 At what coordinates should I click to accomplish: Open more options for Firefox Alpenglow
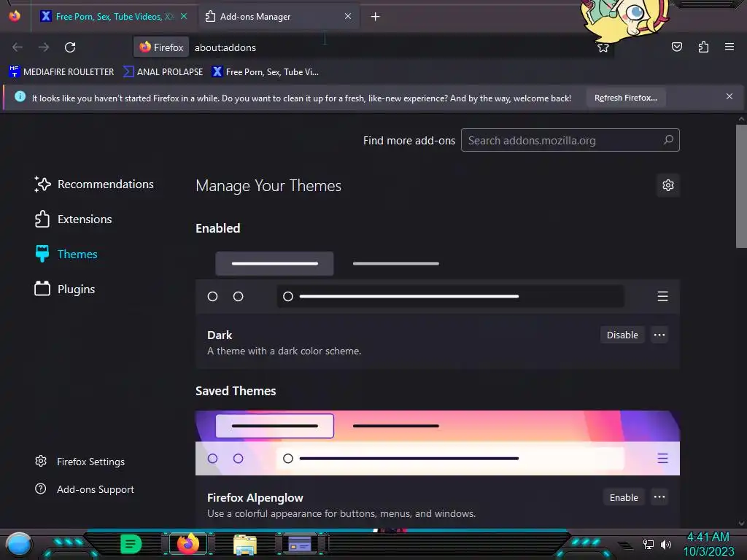pos(659,497)
